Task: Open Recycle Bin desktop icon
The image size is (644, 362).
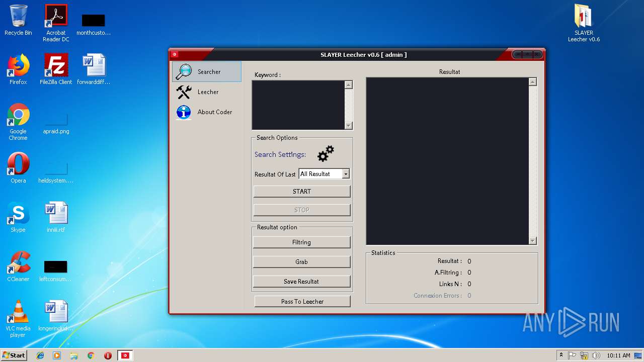Action: point(18,20)
